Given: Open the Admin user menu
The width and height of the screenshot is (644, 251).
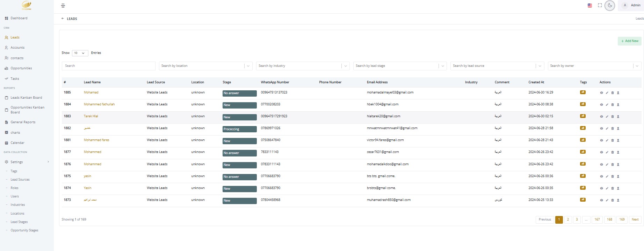Looking at the screenshot, I should point(631,5).
